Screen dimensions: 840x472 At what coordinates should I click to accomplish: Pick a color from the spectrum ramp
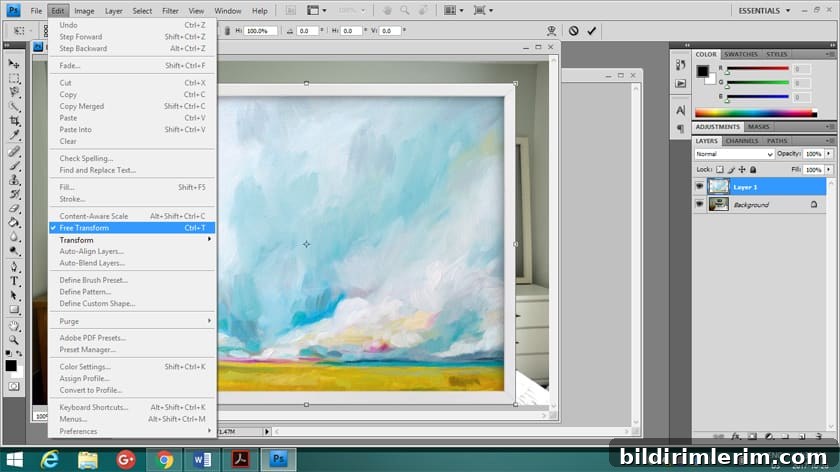point(756,113)
